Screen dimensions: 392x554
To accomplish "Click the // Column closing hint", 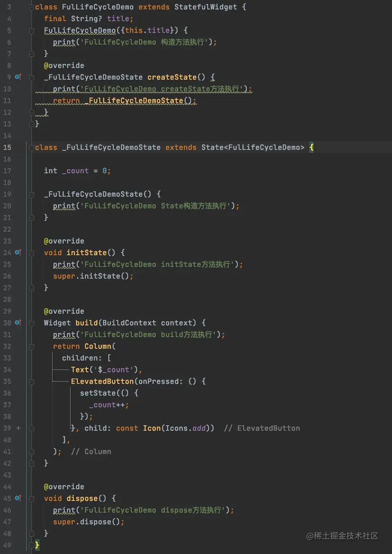I will pyautogui.click(x=91, y=451).
